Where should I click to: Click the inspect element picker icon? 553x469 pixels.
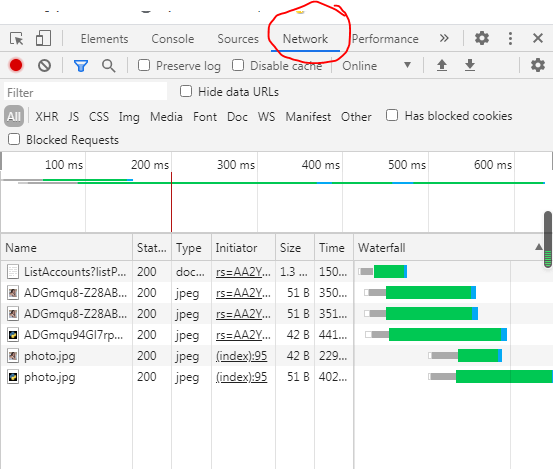pyautogui.click(x=17, y=38)
